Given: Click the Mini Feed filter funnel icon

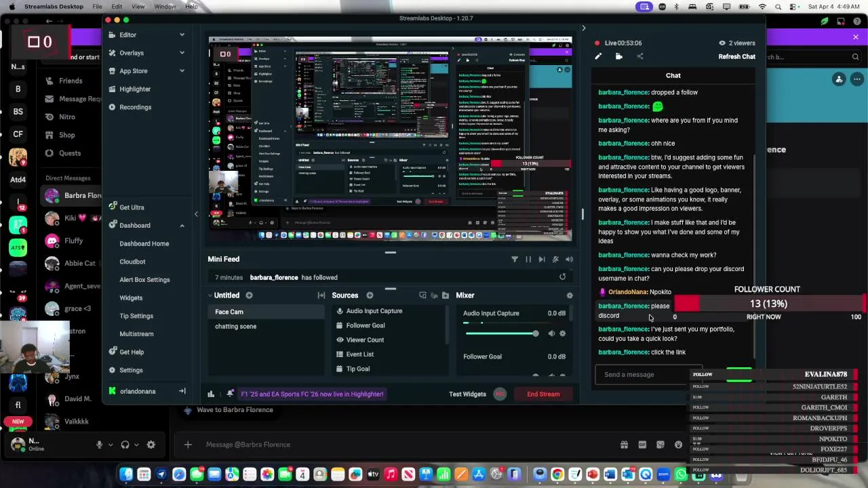Looking at the screenshot, I should (x=515, y=259).
